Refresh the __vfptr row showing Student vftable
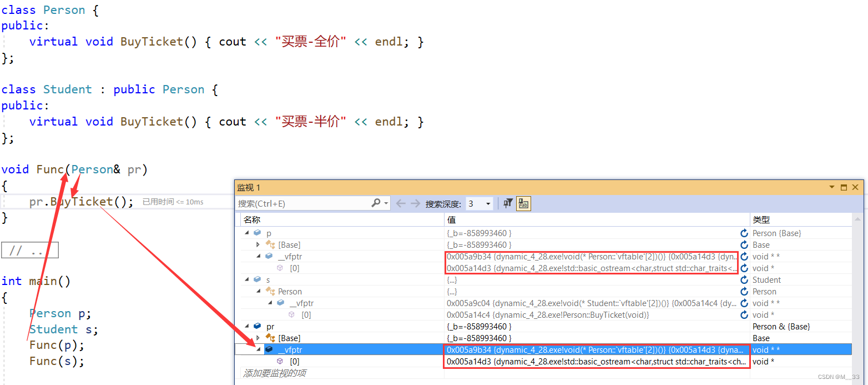The image size is (868, 385). 744,303
